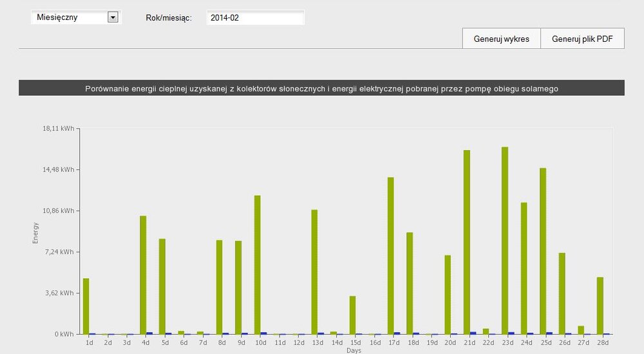Select the green bar for day 21d
This screenshot has width=644, height=354.
pos(467,241)
